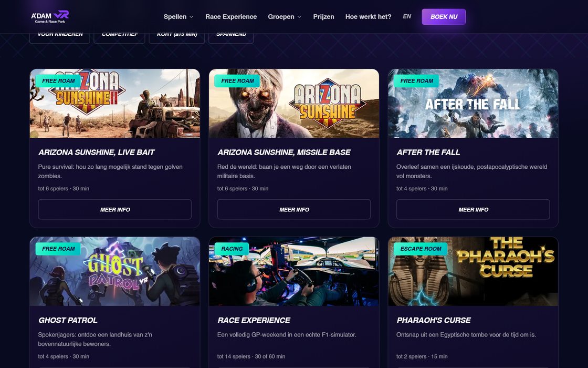Open Arizona Sunshine Missile Base image
588x368 pixels.
[x=294, y=104]
